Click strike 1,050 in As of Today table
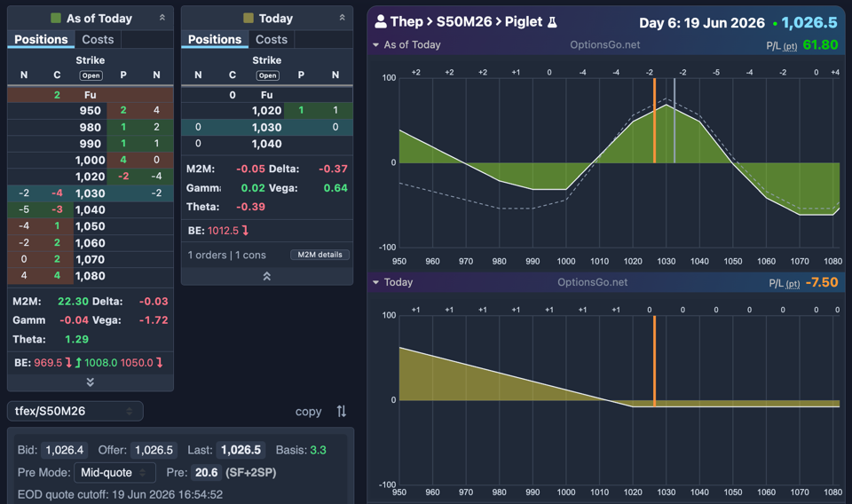852x504 pixels. point(91,226)
